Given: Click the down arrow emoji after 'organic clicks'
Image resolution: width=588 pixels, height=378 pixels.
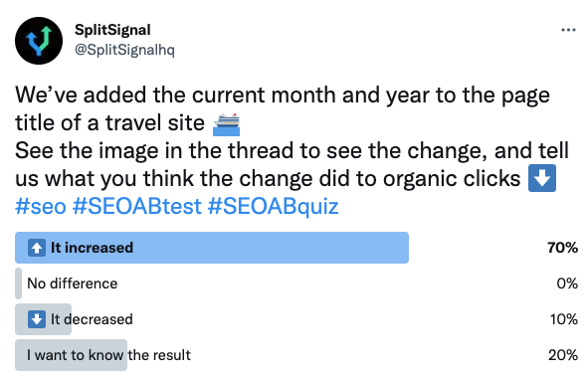Looking at the screenshot, I should [542, 178].
